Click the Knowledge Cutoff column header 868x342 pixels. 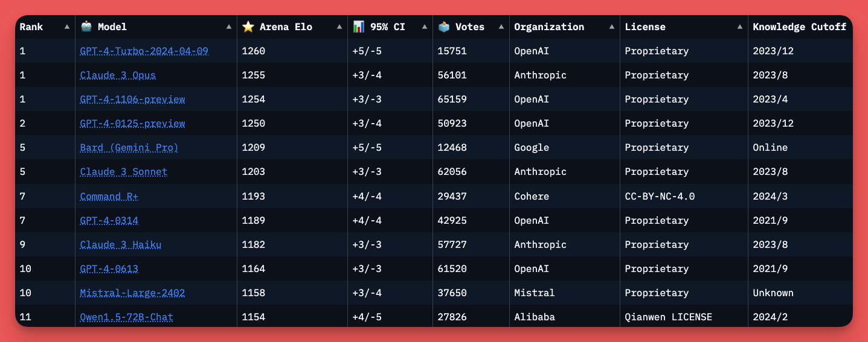(800, 27)
